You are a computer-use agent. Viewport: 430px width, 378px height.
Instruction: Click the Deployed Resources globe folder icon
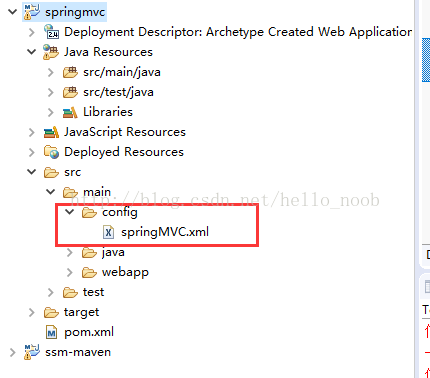(51, 152)
